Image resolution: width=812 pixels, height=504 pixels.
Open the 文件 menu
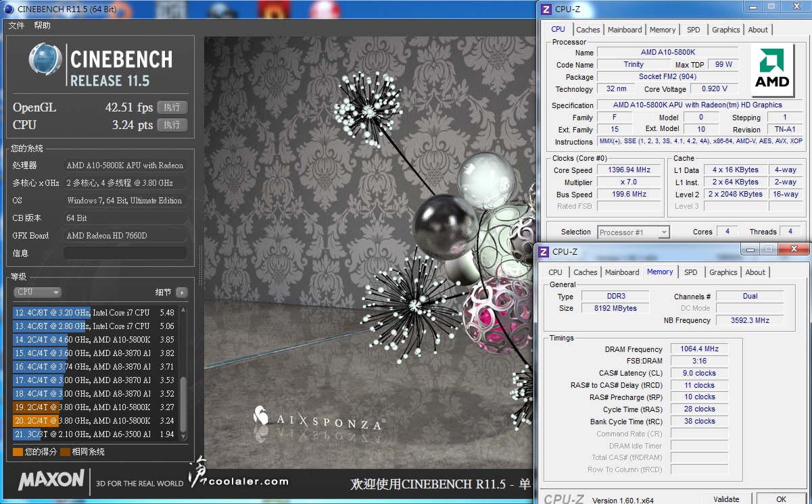pyautogui.click(x=16, y=26)
